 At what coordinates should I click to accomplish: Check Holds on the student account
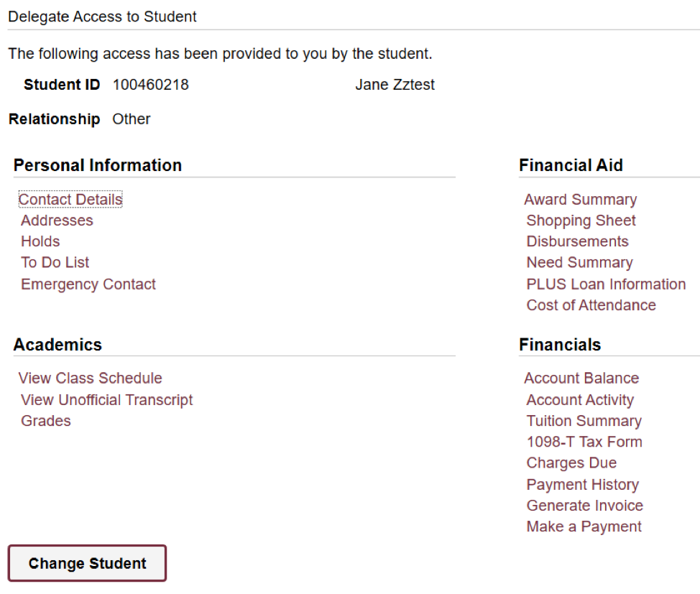(x=40, y=241)
